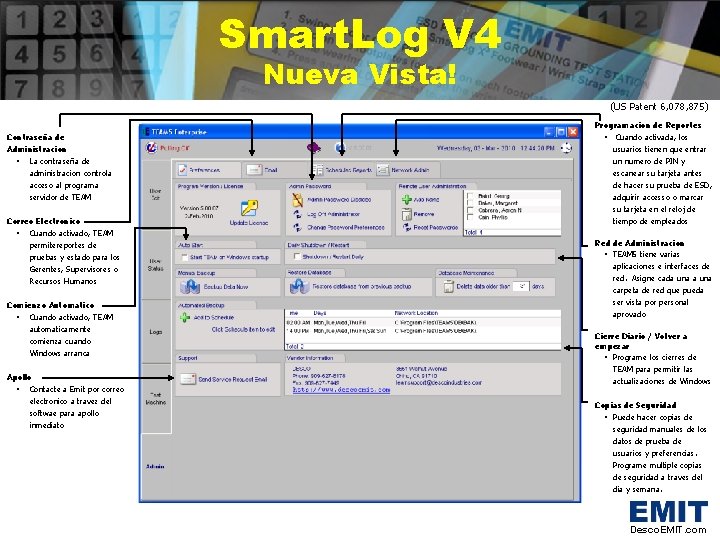This screenshot has width=720, height=540.
Task: Click the Backup Data Now icon
Action: click(190, 287)
